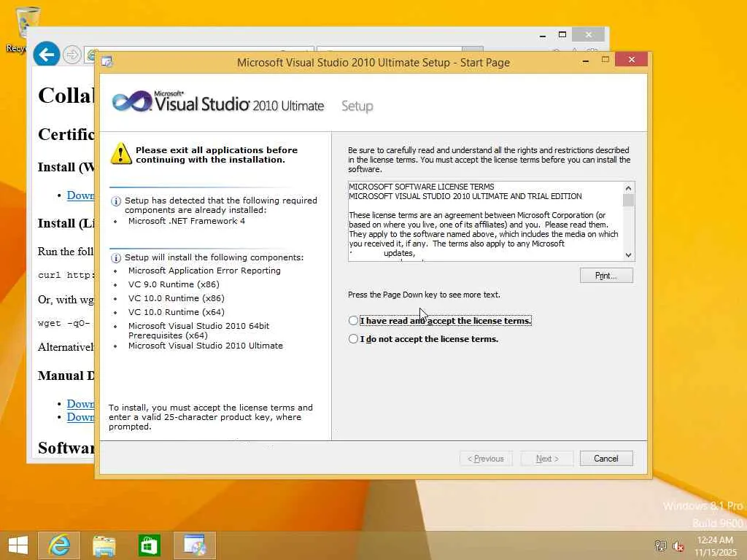Click 'VC 10.0 Runtime (x86)' item
Viewport: 747px width, 560px height.
[177, 298]
